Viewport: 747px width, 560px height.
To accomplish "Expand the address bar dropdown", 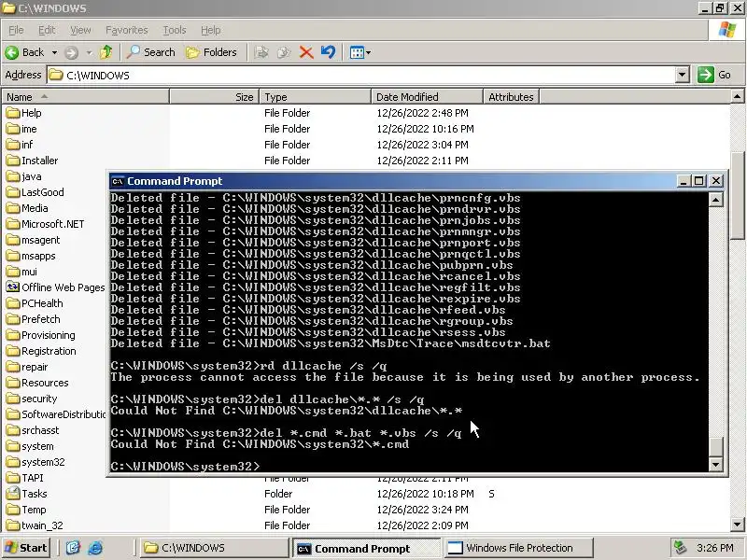I will click(683, 76).
